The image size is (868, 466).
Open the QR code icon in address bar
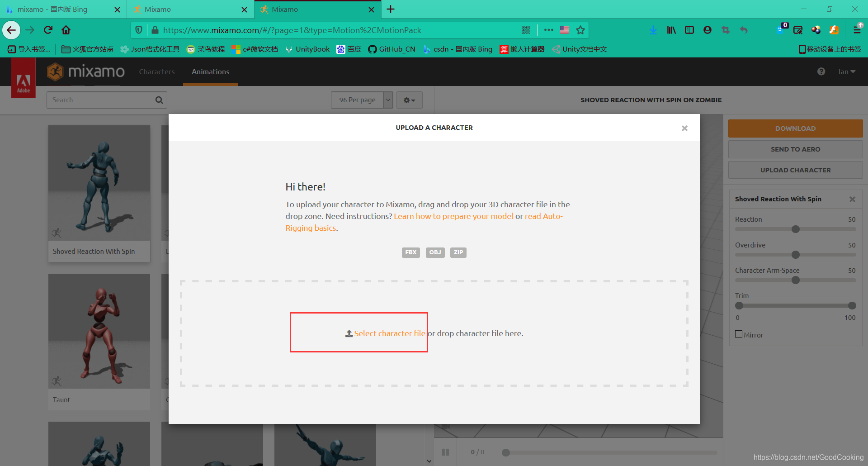point(526,30)
